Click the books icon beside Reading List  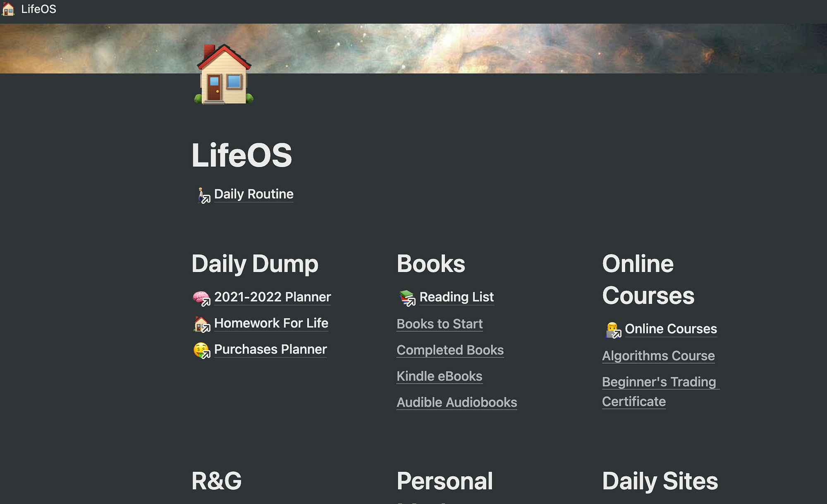(407, 298)
